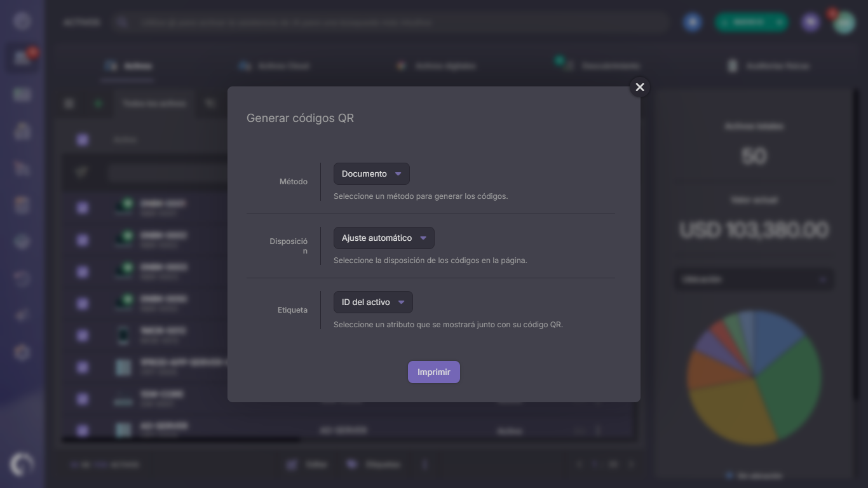Click the Imprimir button

coord(434,372)
